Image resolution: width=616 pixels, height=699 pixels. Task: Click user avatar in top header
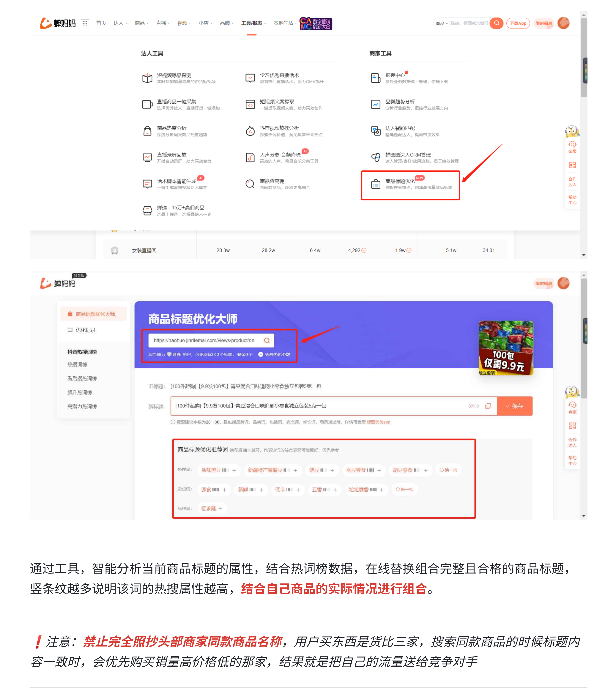coord(563,23)
